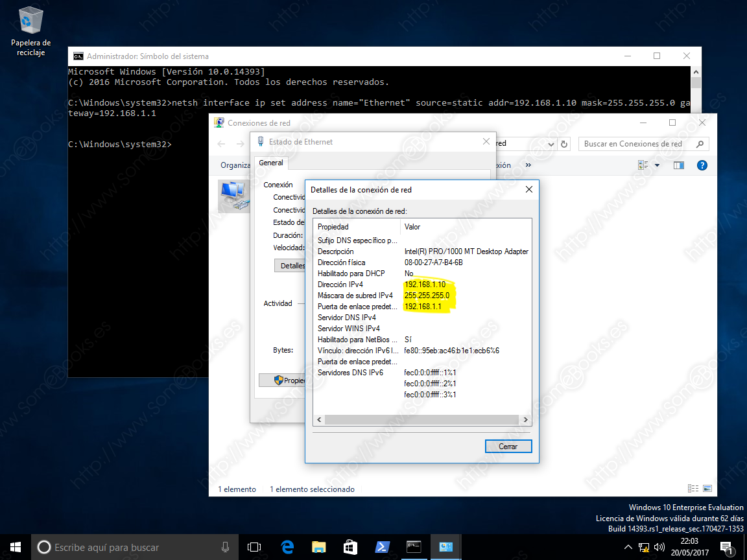
Task: Click the preview pane icon in network window
Action: (x=678, y=165)
